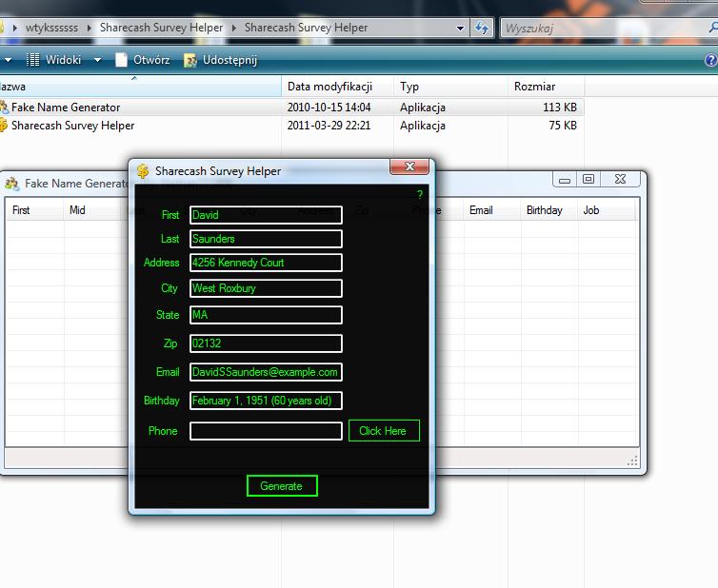The width and height of the screenshot is (718, 588).
Task: Click Fake Name Generator title bar icon
Action: (x=12, y=184)
